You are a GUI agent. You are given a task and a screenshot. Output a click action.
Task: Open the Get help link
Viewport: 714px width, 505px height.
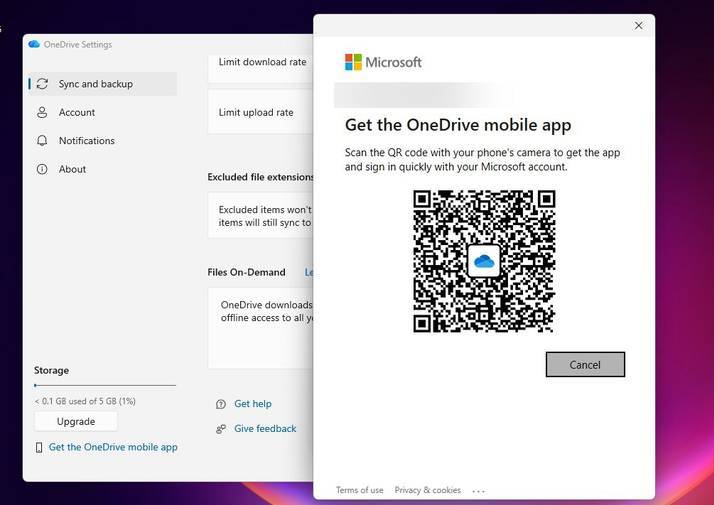pyautogui.click(x=253, y=404)
